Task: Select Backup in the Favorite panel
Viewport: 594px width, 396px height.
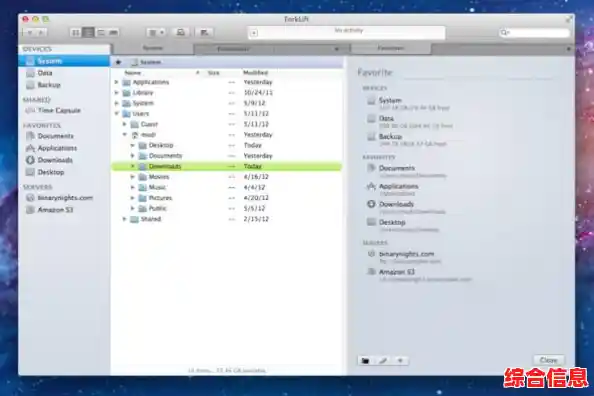Action: coord(407,139)
